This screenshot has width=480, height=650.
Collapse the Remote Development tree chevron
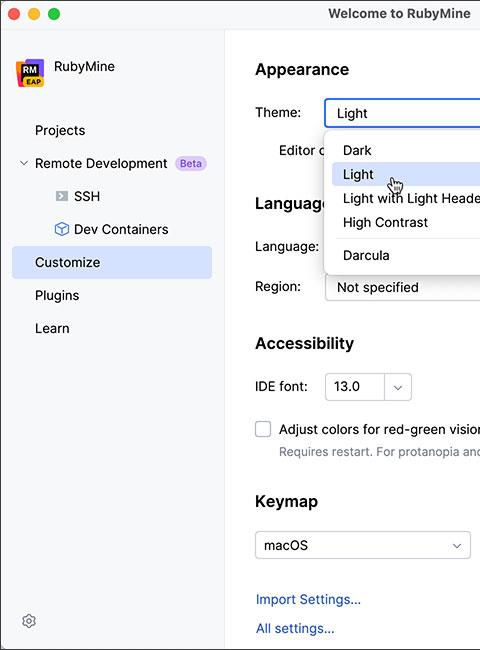point(24,163)
